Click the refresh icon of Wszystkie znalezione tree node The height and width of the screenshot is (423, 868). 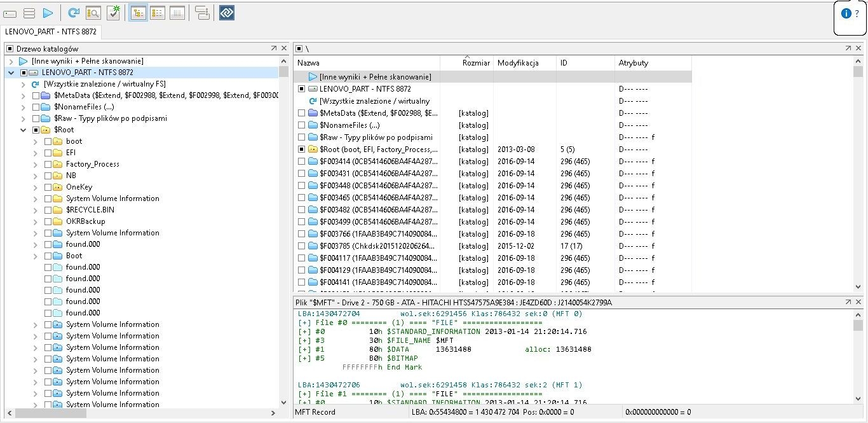36,84
